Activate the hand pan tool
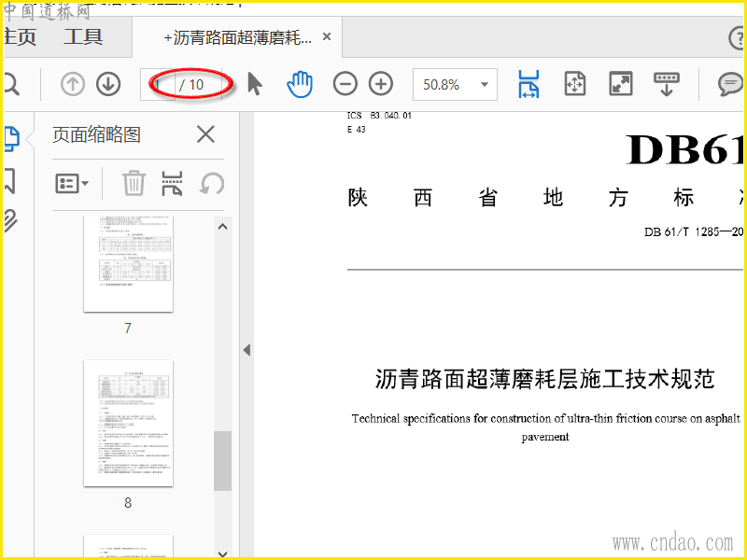The image size is (747, 560). click(x=300, y=84)
